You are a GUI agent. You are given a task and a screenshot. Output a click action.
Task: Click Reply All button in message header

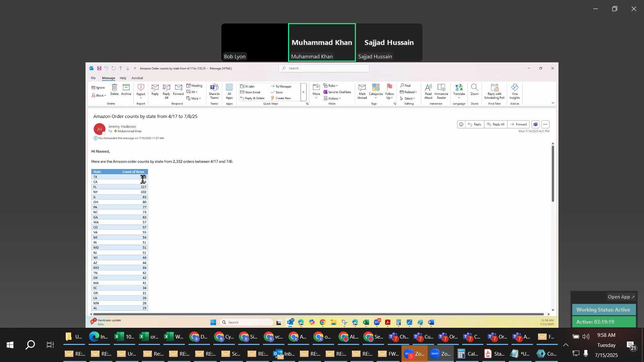click(x=496, y=124)
